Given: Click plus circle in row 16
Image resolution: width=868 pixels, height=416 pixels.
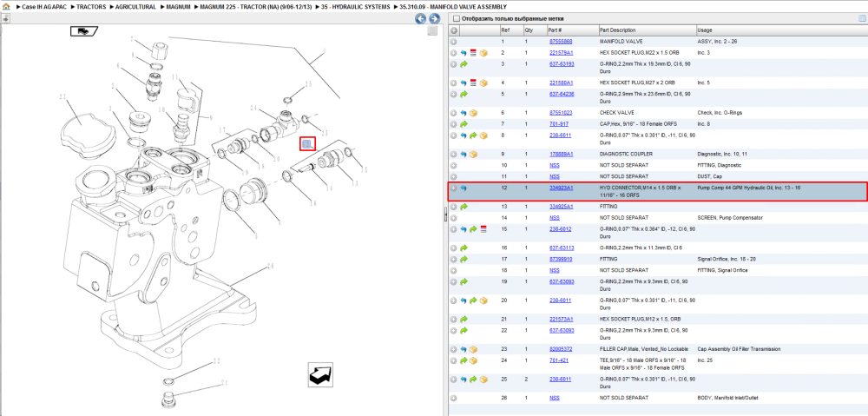Looking at the screenshot, I should [x=453, y=248].
